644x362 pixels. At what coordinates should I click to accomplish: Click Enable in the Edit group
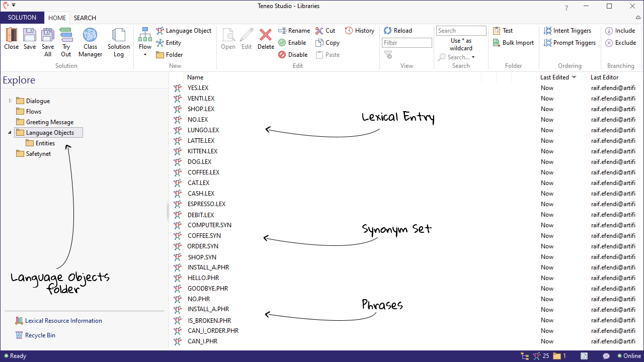[x=292, y=43]
